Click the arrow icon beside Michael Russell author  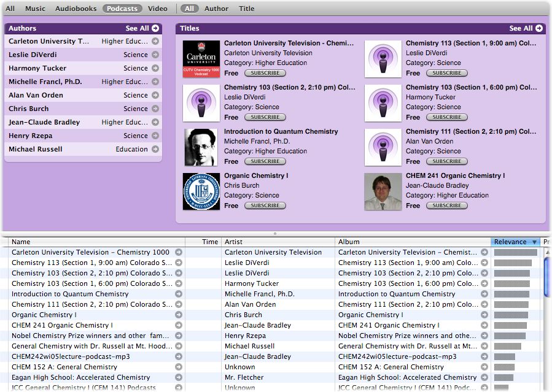point(155,149)
